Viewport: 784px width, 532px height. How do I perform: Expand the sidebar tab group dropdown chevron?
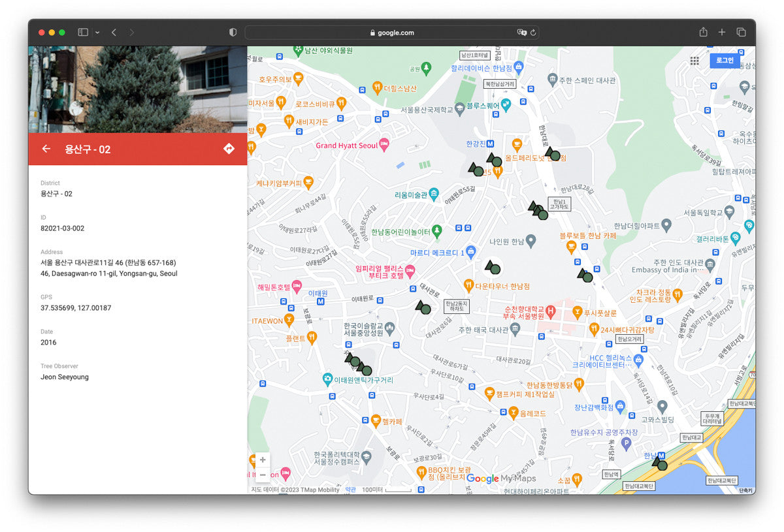point(97,32)
